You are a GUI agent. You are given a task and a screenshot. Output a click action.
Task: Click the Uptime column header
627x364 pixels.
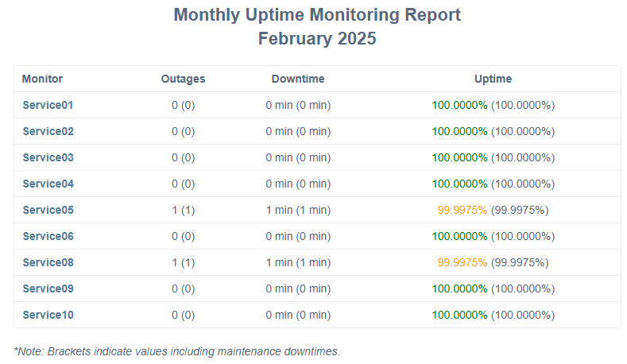tap(493, 79)
